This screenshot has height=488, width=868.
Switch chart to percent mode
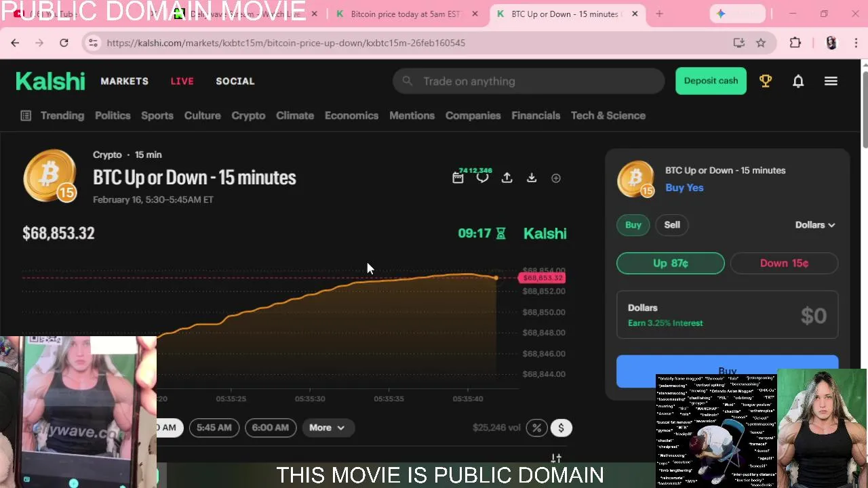coord(536,428)
